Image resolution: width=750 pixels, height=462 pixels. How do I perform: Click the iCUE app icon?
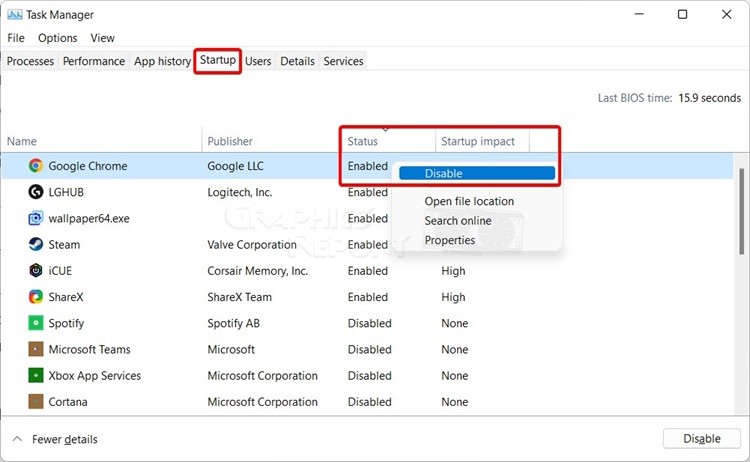pyautogui.click(x=35, y=271)
